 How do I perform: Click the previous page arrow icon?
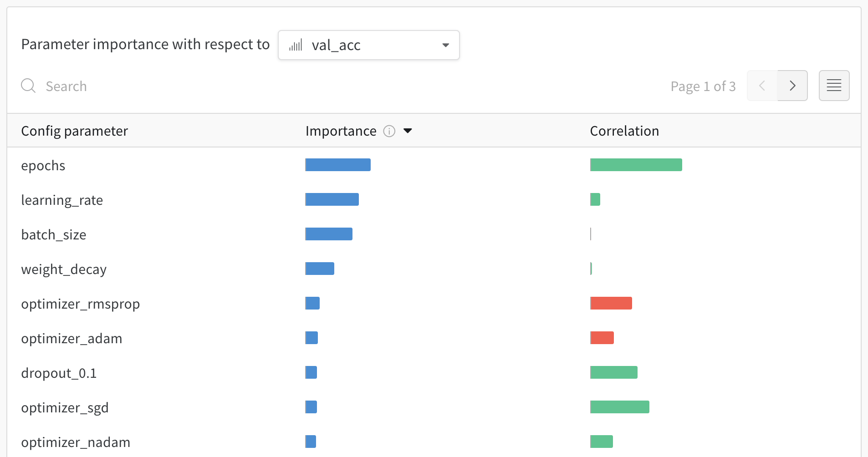point(762,86)
